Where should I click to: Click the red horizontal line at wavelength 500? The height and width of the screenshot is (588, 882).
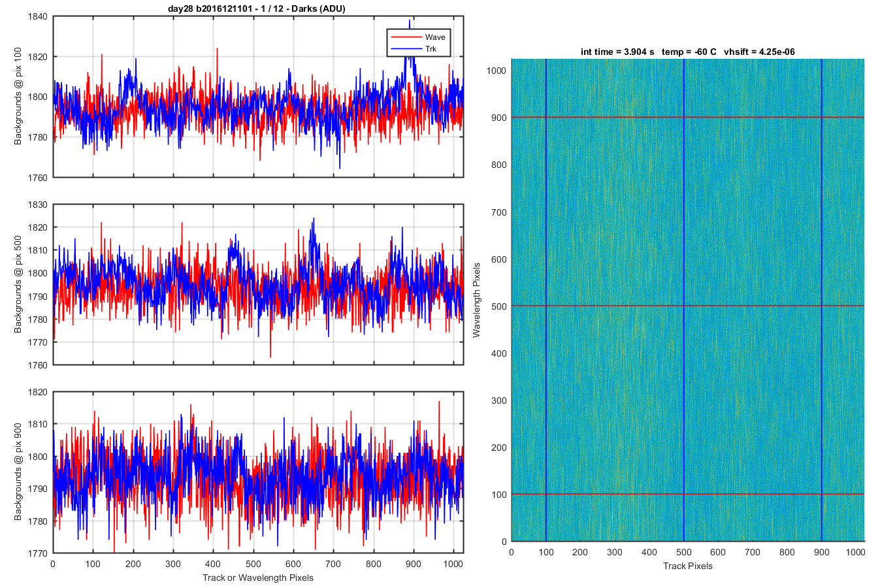(x=688, y=306)
